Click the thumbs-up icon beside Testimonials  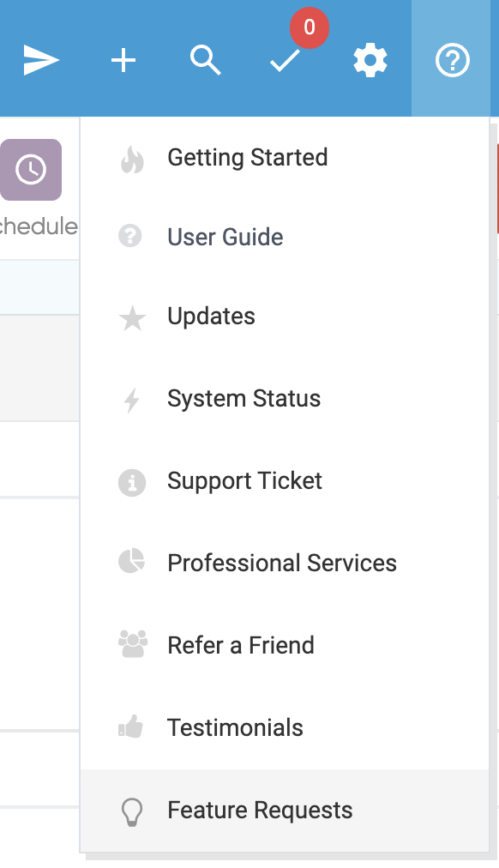pyautogui.click(x=131, y=726)
